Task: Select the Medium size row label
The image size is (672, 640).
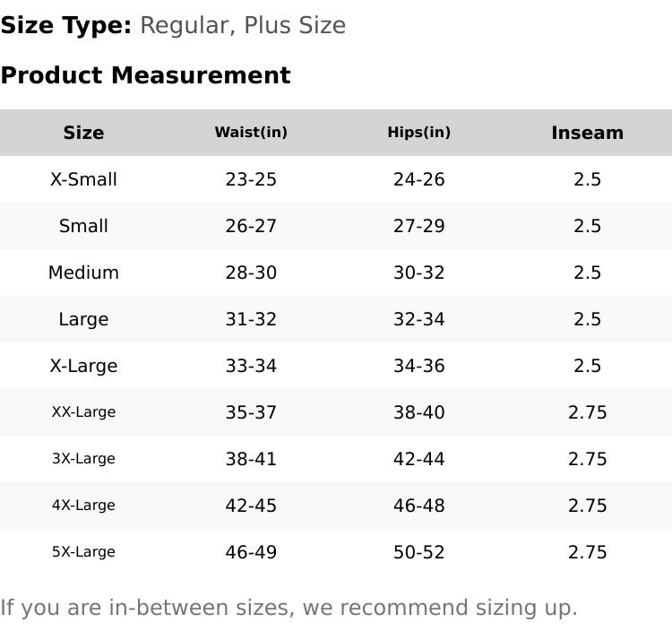Action: click(x=83, y=272)
